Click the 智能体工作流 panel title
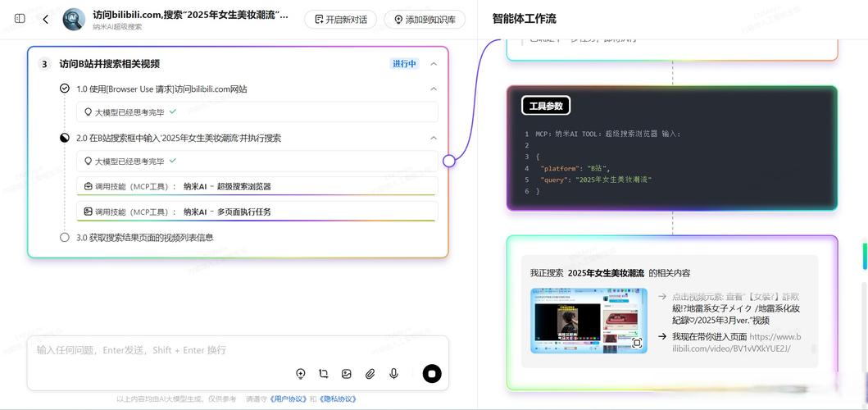The width and height of the screenshot is (868, 410). tap(524, 19)
